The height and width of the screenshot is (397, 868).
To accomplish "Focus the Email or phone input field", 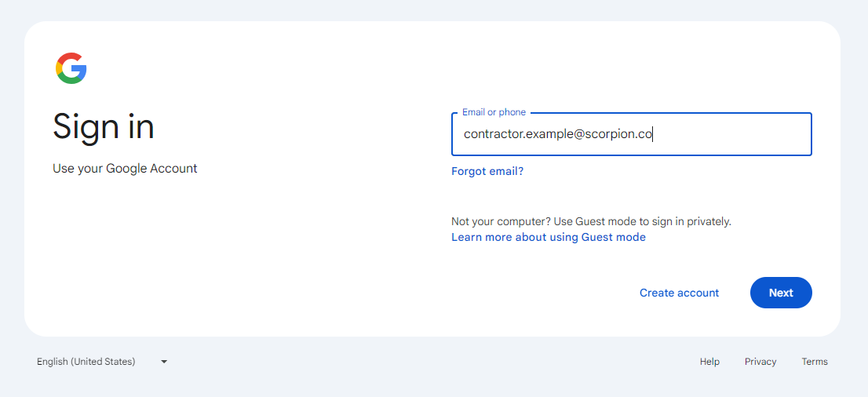I will click(x=632, y=134).
